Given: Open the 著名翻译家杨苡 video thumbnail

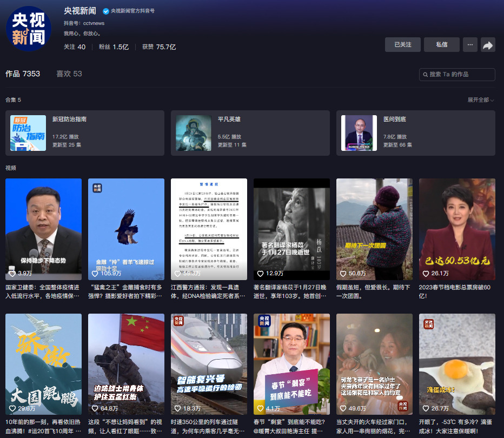Looking at the screenshot, I should [291, 229].
